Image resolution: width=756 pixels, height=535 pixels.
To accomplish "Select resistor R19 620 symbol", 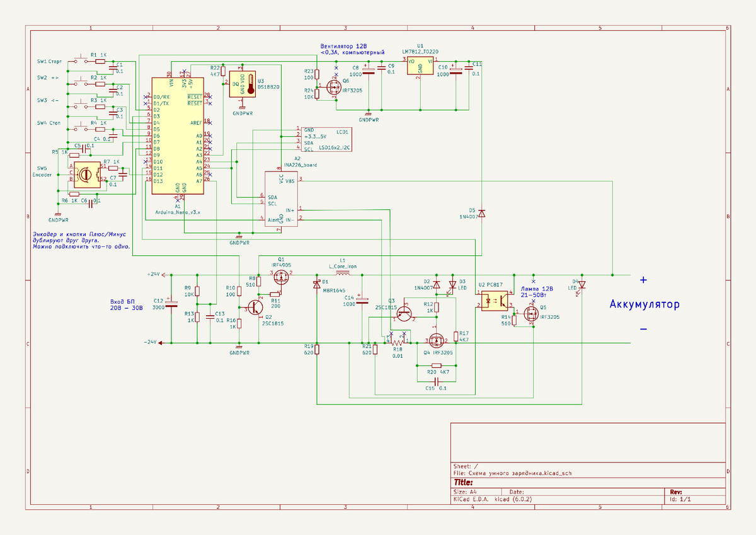I will pos(317,349).
